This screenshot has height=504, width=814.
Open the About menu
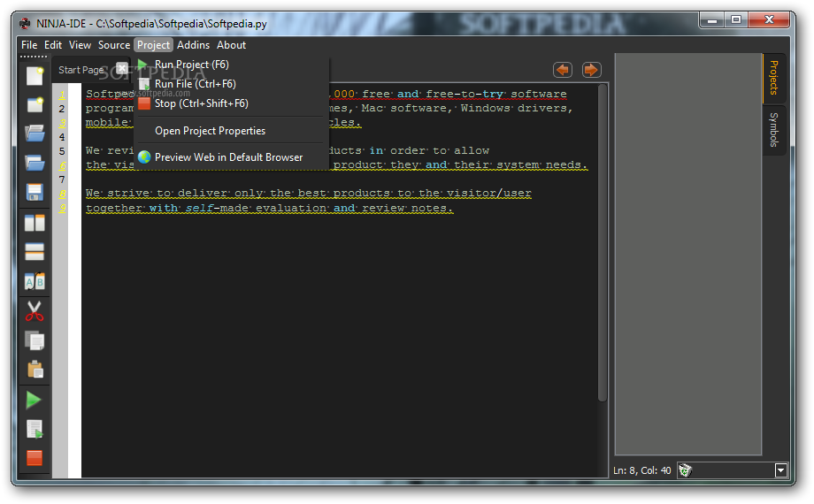[232, 45]
